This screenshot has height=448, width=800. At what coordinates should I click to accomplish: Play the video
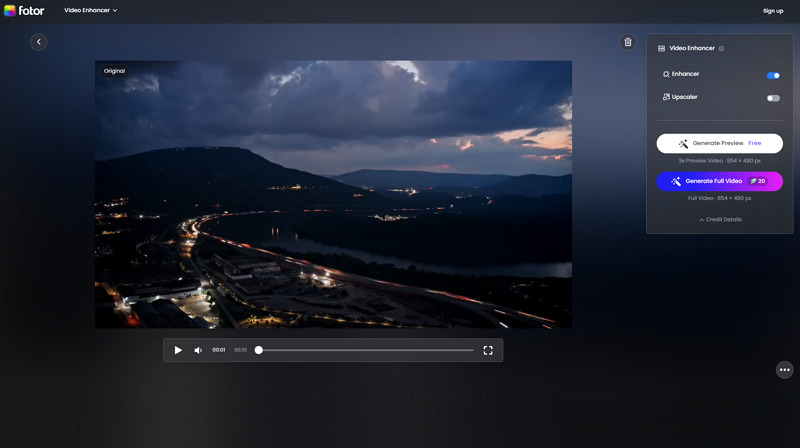tap(178, 350)
